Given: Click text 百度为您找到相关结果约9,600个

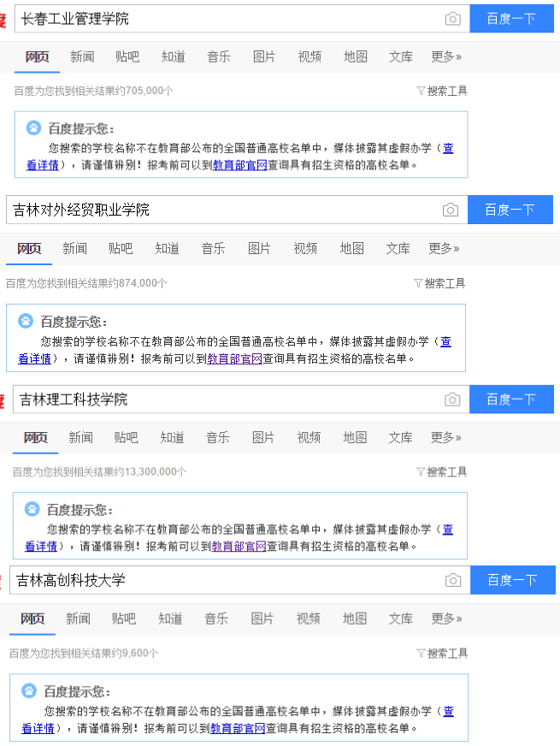Looking at the screenshot, I should 84,654.
